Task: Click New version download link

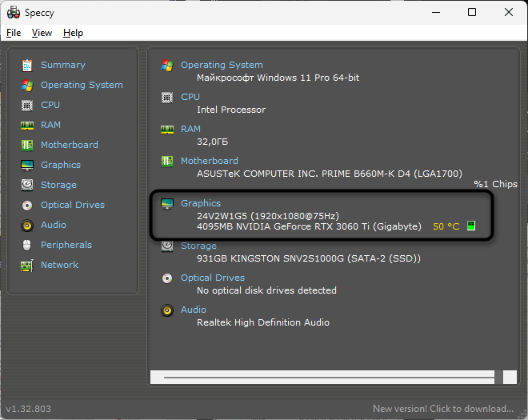Action: [x=443, y=409]
